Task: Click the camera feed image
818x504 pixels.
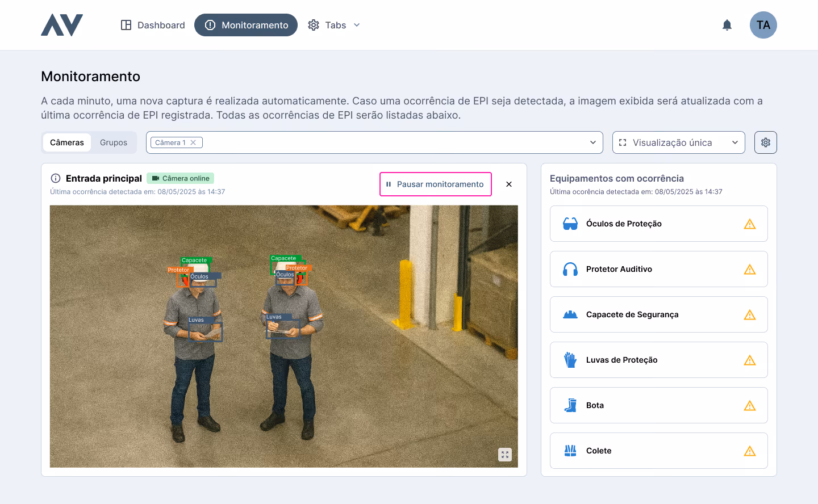Action: (284, 337)
